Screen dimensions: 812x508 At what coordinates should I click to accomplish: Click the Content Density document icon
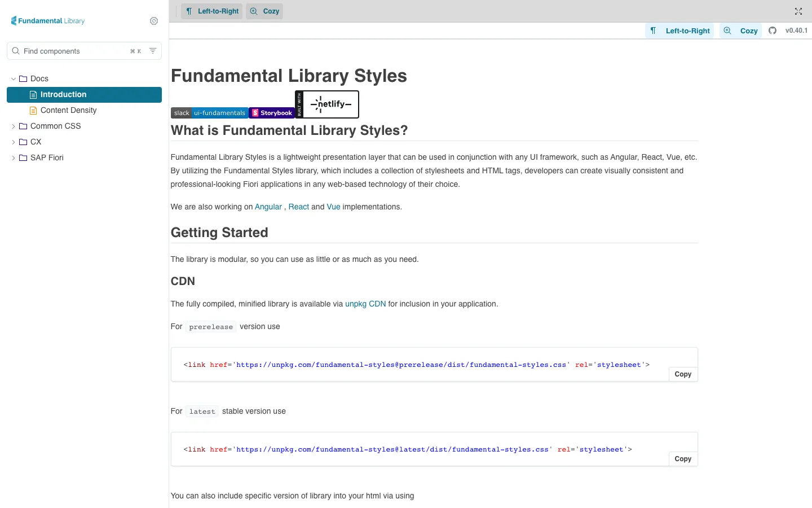[33, 111]
